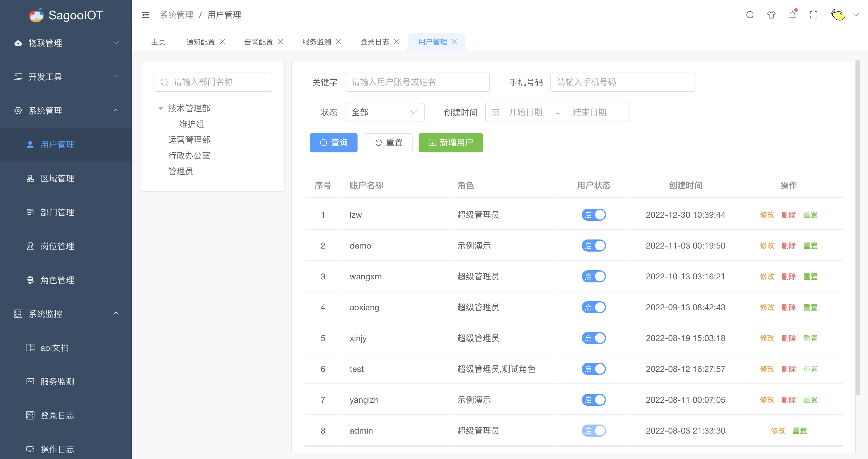The image size is (868, 459).
Task: Click the calendar icon in the date range field
Action: (x=495, y=112)
